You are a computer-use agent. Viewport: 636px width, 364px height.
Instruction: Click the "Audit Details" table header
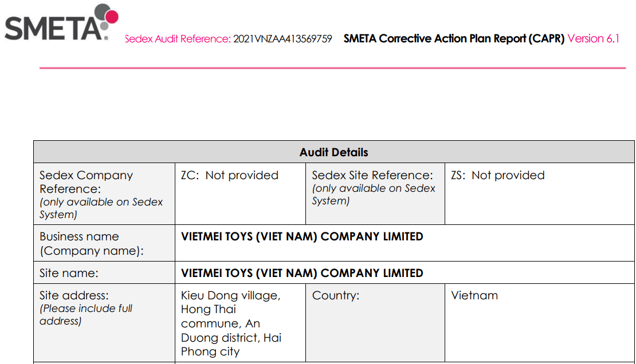[333, 152]
